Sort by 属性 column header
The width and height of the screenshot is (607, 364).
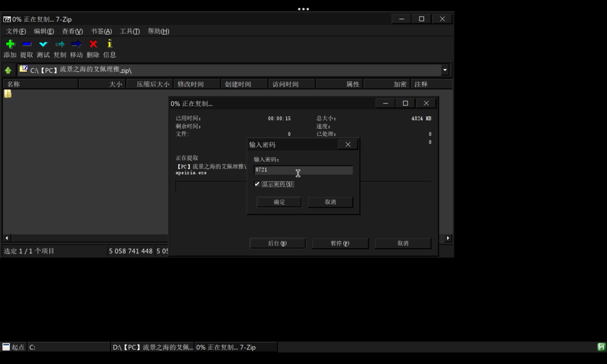pos(339,84)
